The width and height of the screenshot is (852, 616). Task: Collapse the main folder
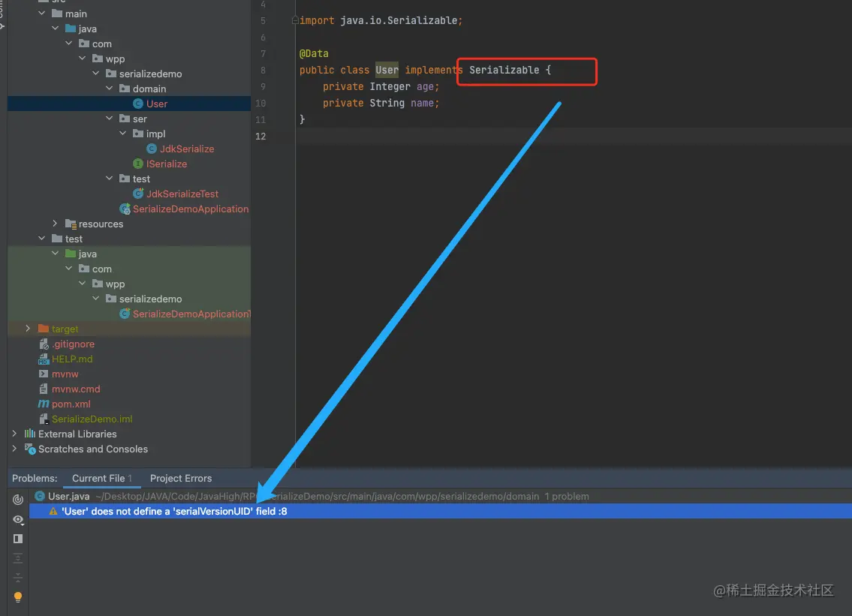(42, 13)
